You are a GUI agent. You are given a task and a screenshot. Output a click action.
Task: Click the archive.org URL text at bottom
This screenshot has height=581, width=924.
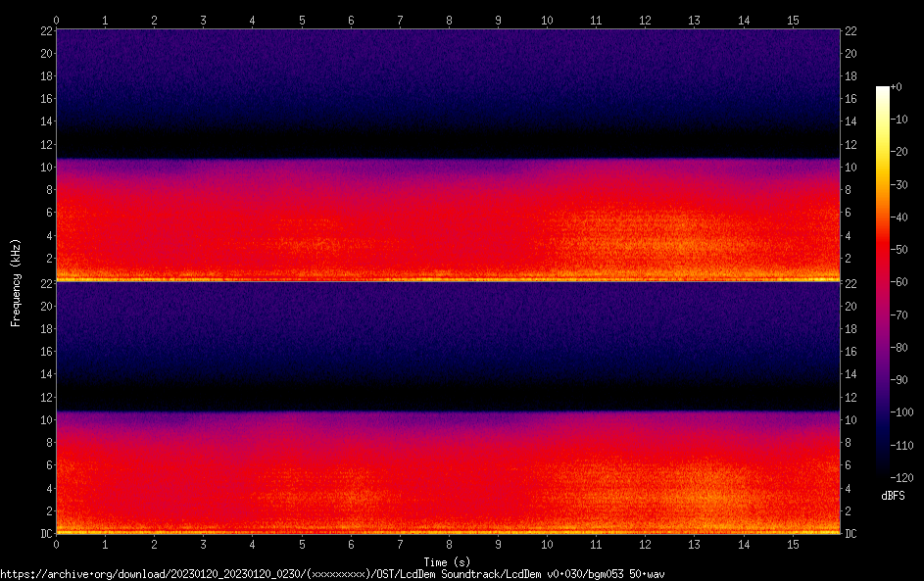coord(332,574)
